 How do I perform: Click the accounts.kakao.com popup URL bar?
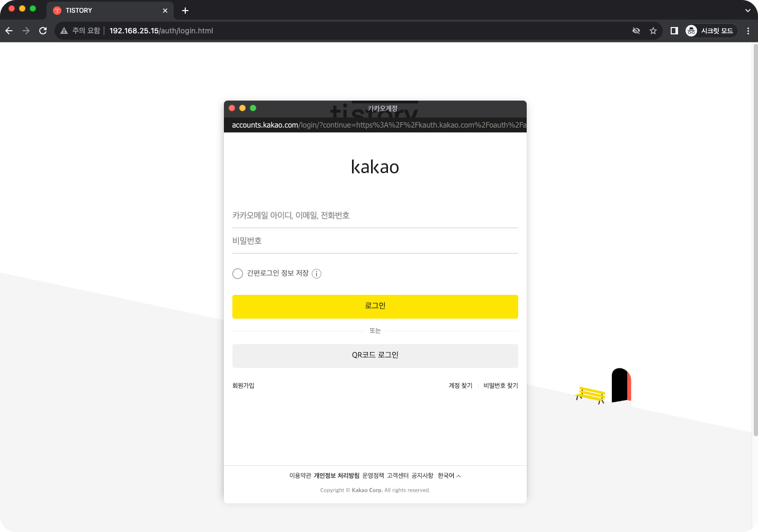375,125
